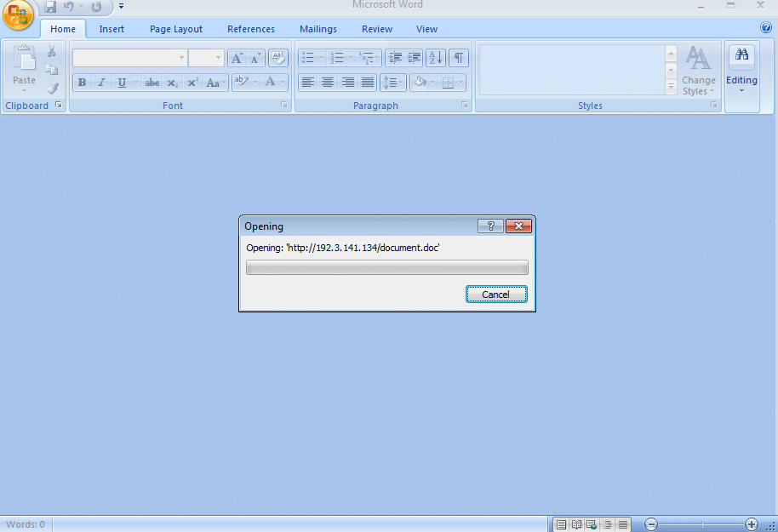Viewport: 778px width, 532px height.
Task: Open the Change Case dropdown
Action: click(216, 83)
